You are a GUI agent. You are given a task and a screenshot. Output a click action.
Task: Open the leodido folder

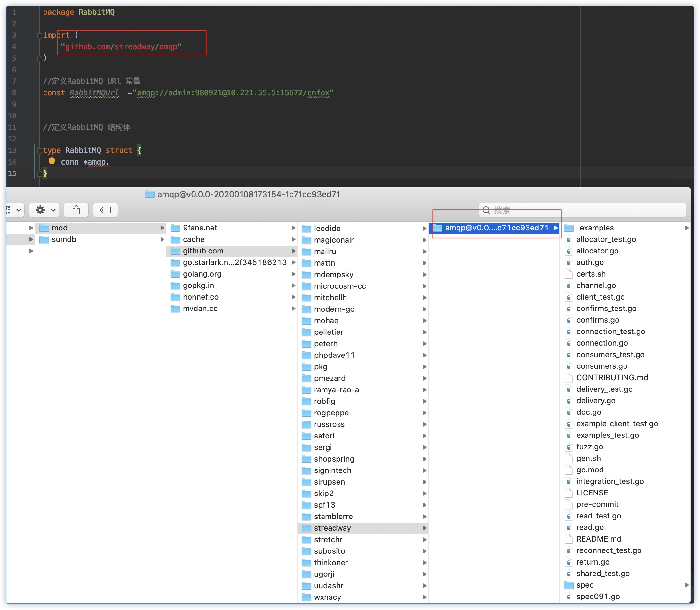[x=363, y=229]
